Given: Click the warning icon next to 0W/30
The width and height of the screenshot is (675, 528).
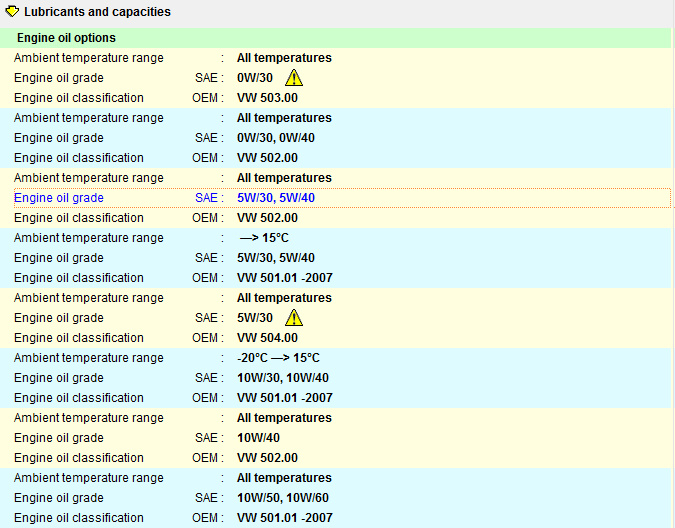Looking at the screenshot, I should click(x=294, y=78).
